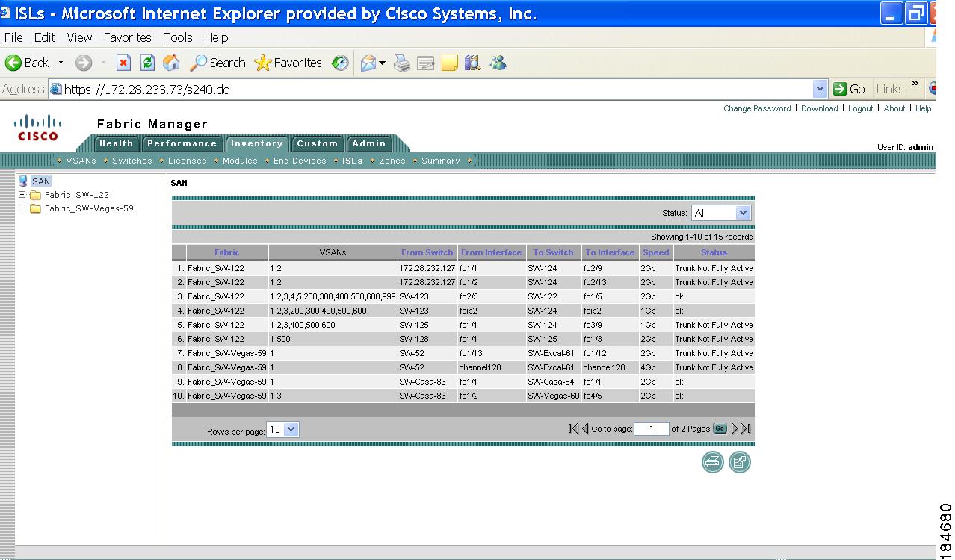Expand the Fabric_SW-122 tree node
This screenshot has height=560, width=955.
pos(22,195)
